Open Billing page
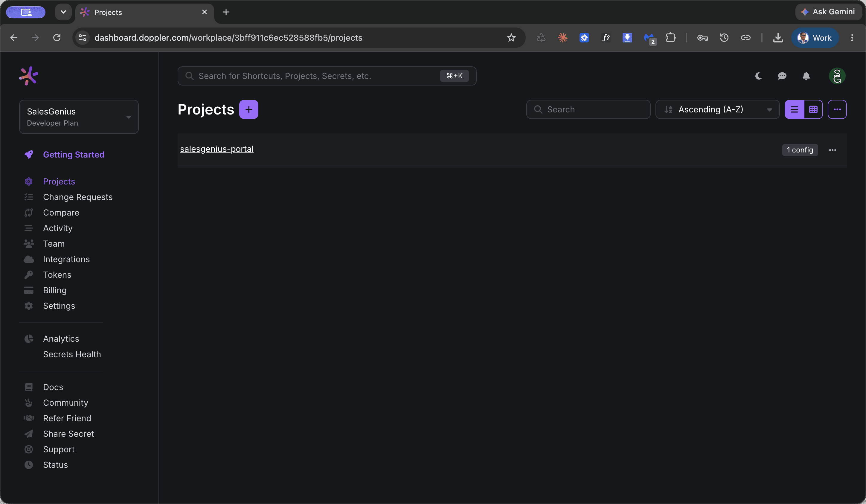The height and width of the screenshot is (504, 866). point(55,290)
